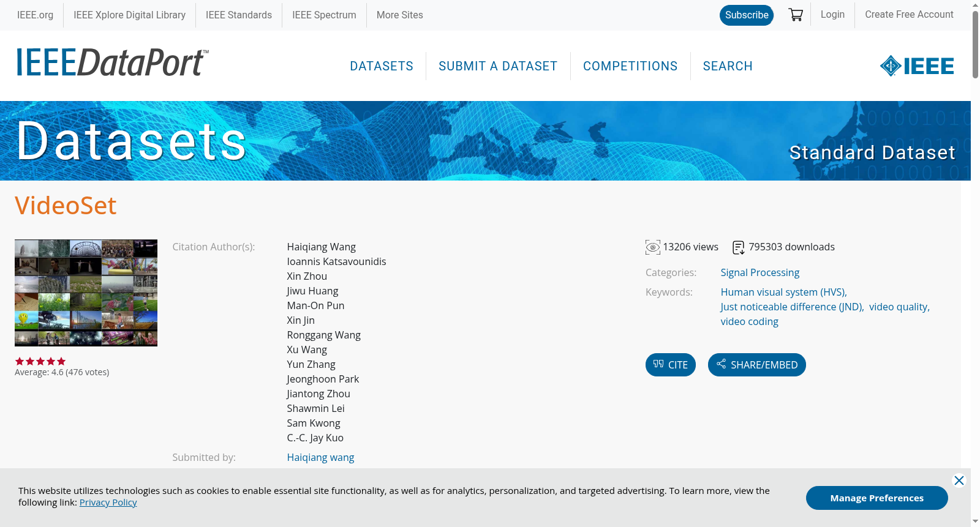Open submitter Haiqiang wang profile link
Screen dimensions: 980x527
click(x=320, y=457)
